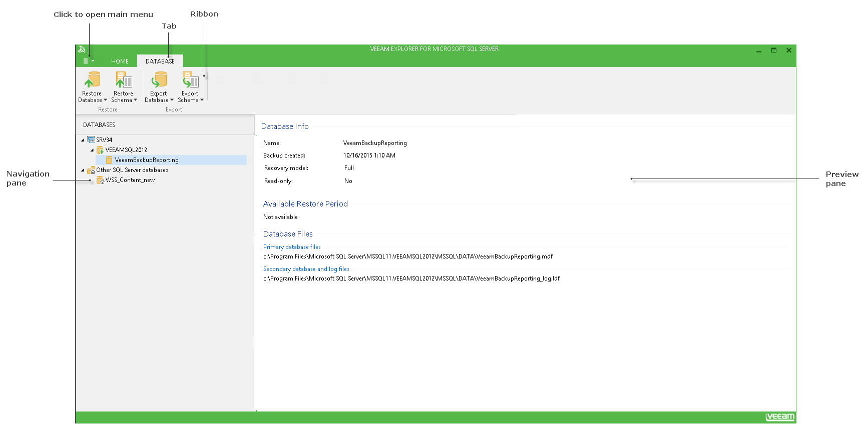This screenshot has height=431, width=868.
Task: Select the WSS_Content_new database icon
Action: (100, 180)
